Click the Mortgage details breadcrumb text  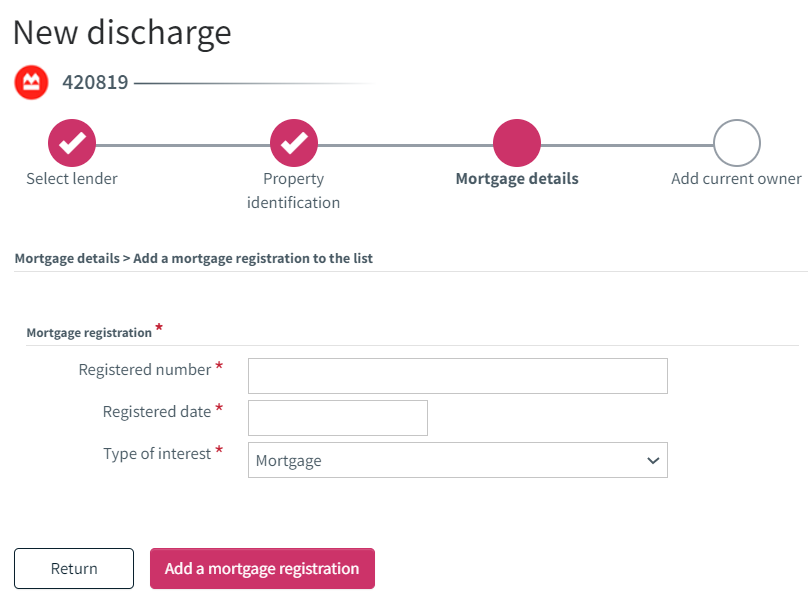click(x=67, y=258)
